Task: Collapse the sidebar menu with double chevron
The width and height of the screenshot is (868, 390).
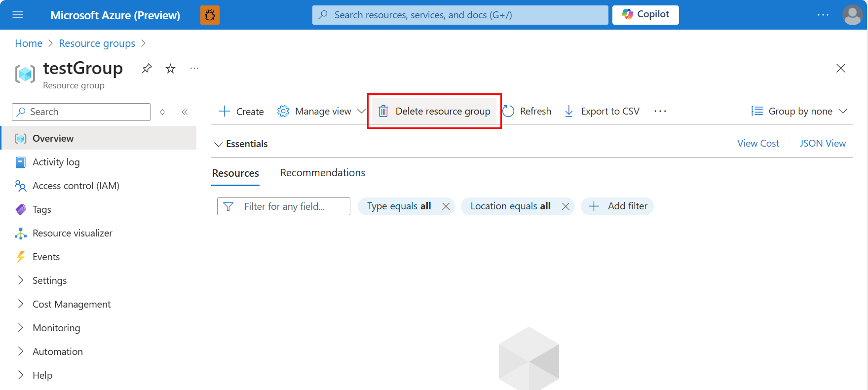Action: 185,112
